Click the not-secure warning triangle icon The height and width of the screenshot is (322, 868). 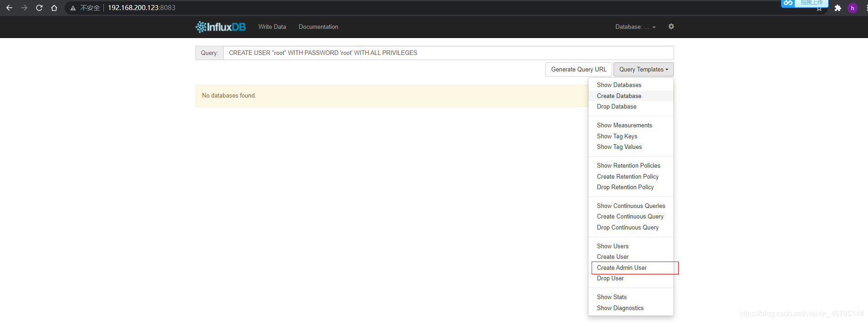point(73,8)
